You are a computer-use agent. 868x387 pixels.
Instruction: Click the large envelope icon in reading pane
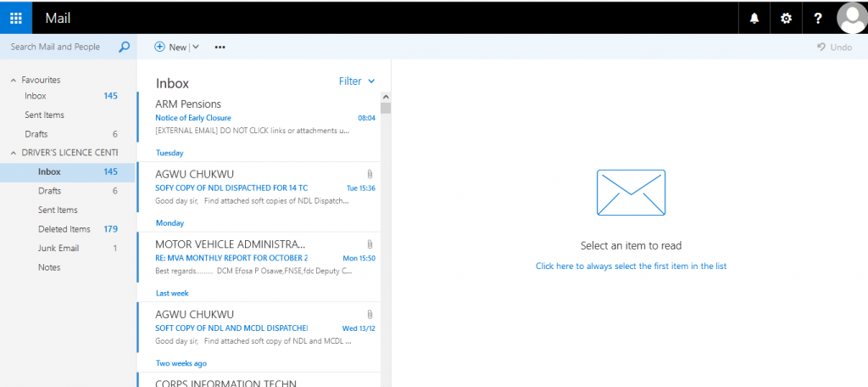[x=631, y=193]
